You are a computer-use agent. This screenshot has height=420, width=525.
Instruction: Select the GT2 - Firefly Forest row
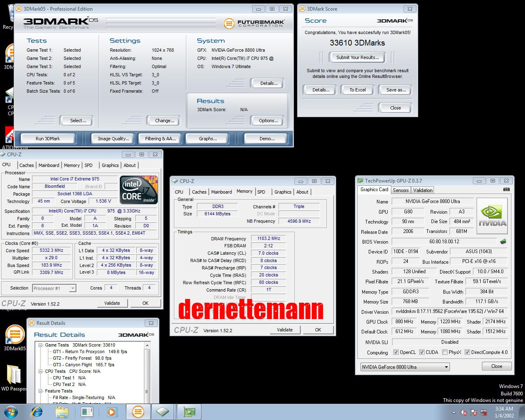coord(82,358)
